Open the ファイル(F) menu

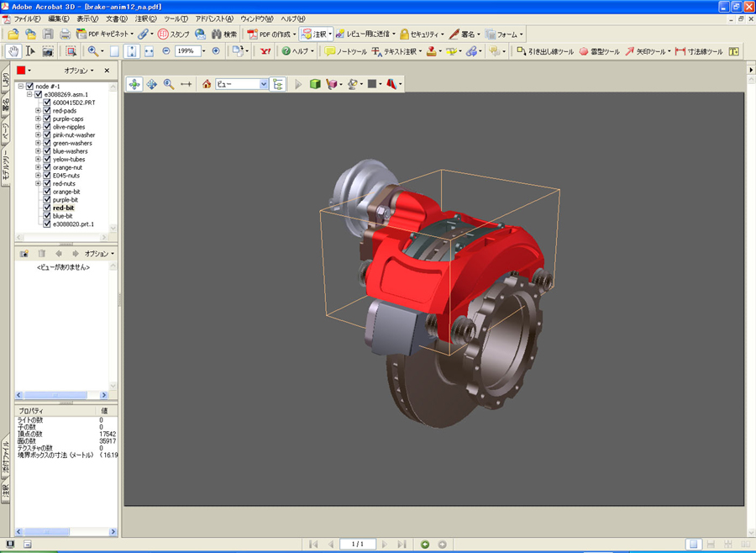(27, 18)
